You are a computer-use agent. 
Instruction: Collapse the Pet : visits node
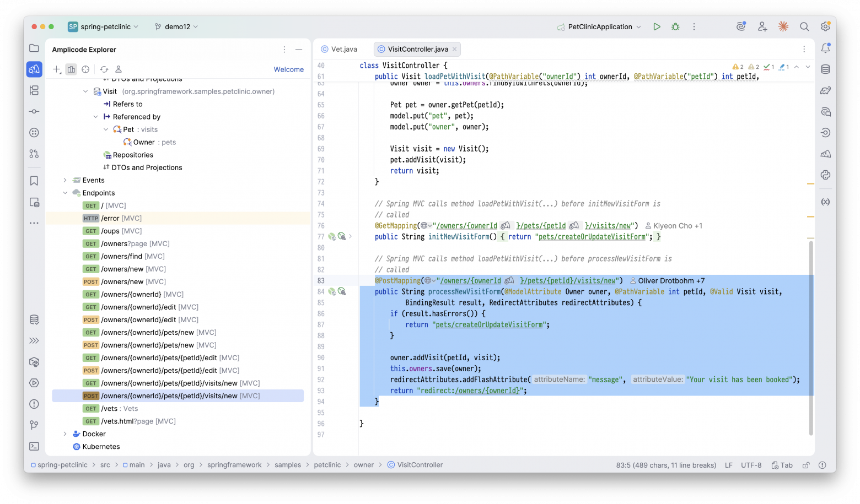click(106, 129)
